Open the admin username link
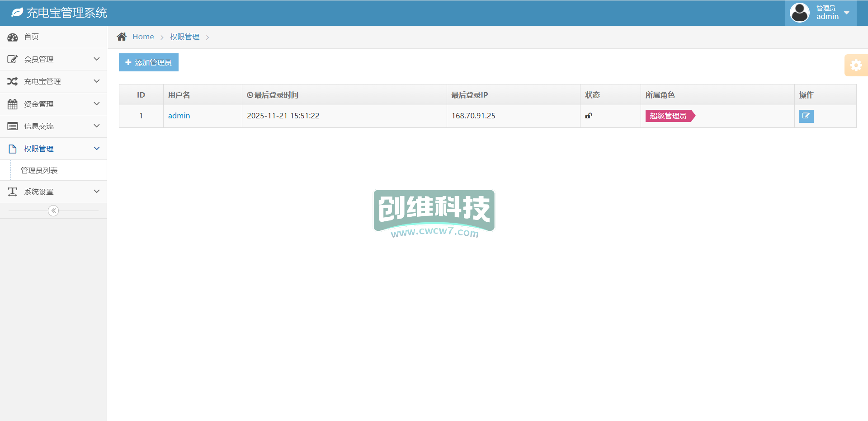 pyautogui.click(x=179, y=116)
